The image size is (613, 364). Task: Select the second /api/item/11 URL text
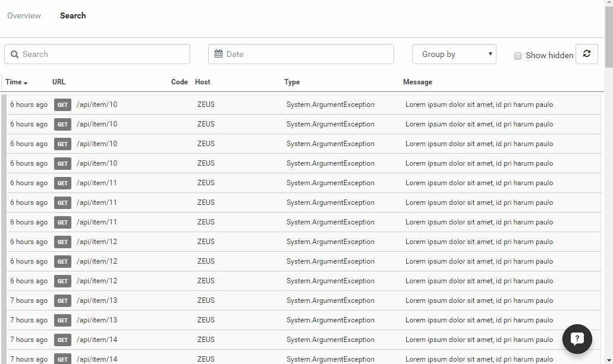click(96, 202)
